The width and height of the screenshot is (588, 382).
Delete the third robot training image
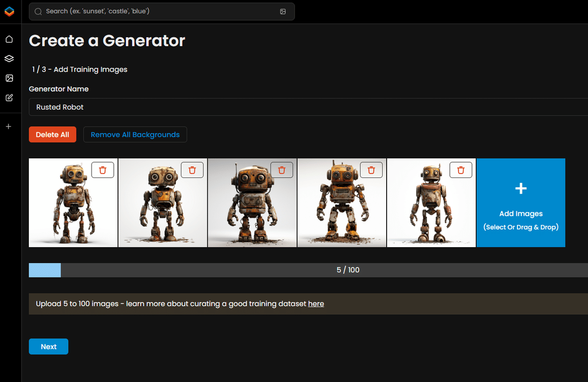click(x=282, y=170)
